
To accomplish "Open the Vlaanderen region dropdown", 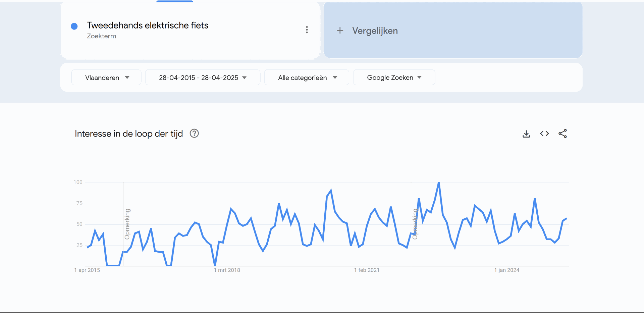I will pyautogui.click(x=106, y=77).
